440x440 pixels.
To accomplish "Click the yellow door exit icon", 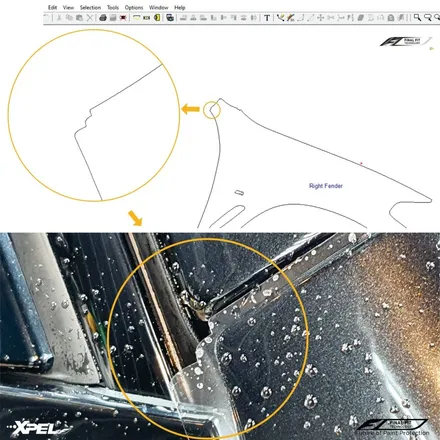I will point(157,18).
